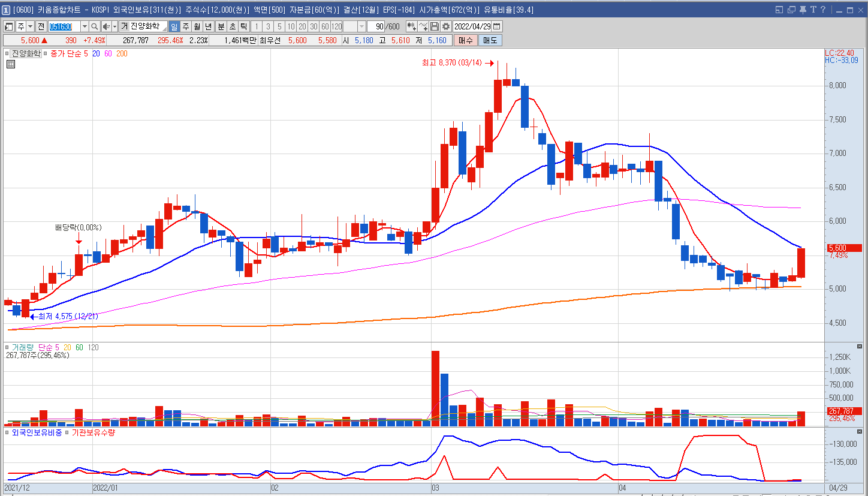This screenshot has height=496, width=868.
Task: Click the 진양화학 chart legend label
Action: coord(26,53)
